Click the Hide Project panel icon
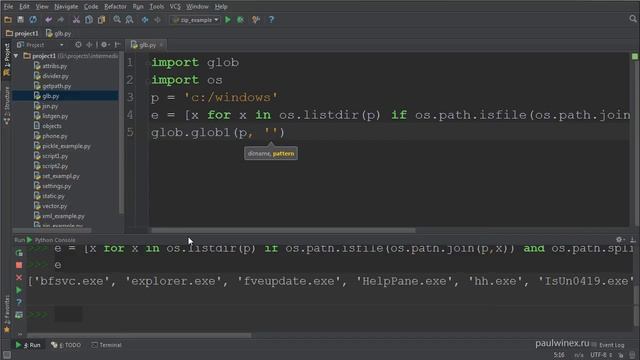 tap(117, 45)
